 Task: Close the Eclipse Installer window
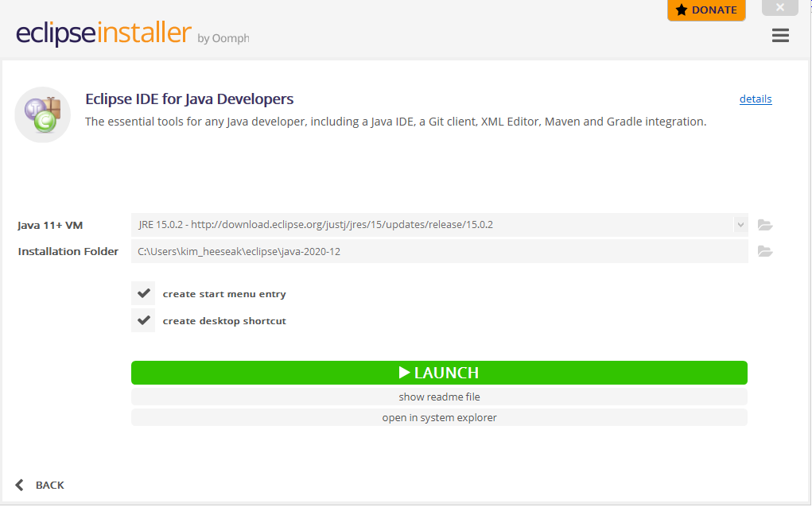pyautogui.click(x=780, y=7)
